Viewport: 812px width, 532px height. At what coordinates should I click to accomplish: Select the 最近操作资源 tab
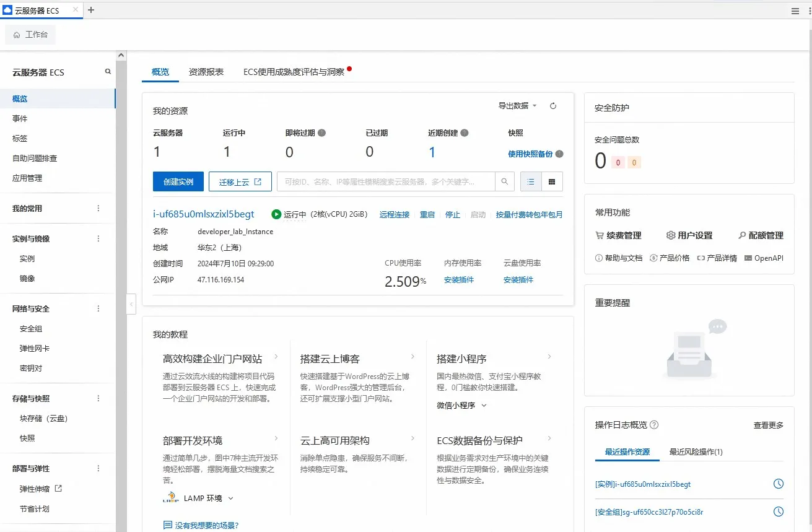point(627,451)
